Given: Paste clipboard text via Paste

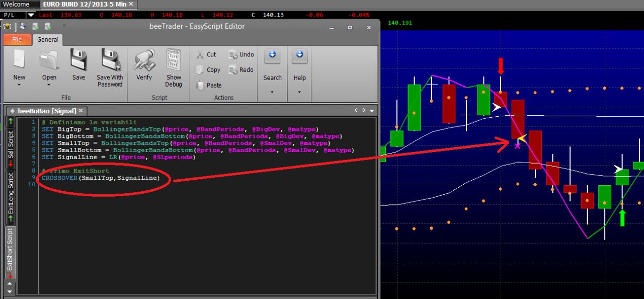Looking at the screenshot, I should [209, 85].
